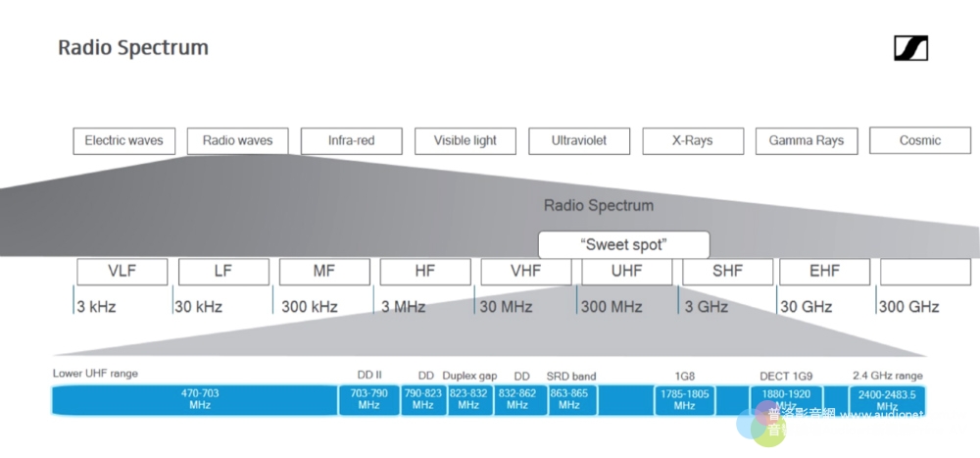Click the 790-823 MHz segment
The width and height of the screenshot is (980, 458).
click(x=423, y=400)
